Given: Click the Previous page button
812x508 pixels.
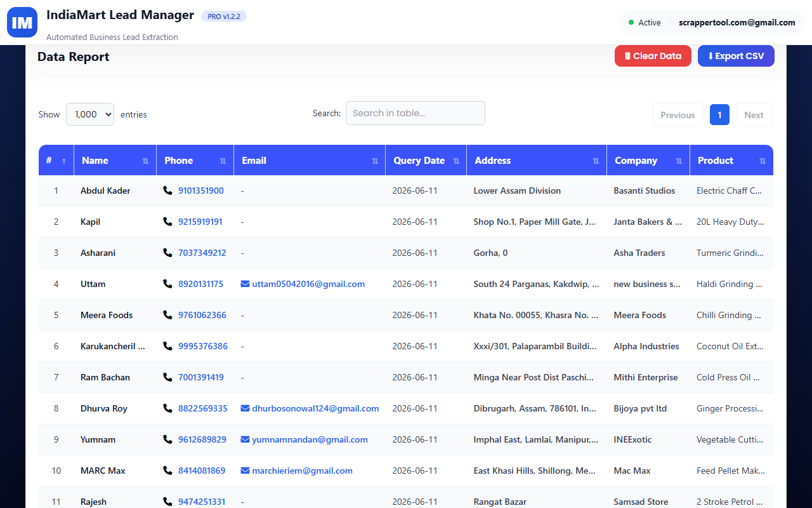Looking at the screenshot, I should point(678,115).
